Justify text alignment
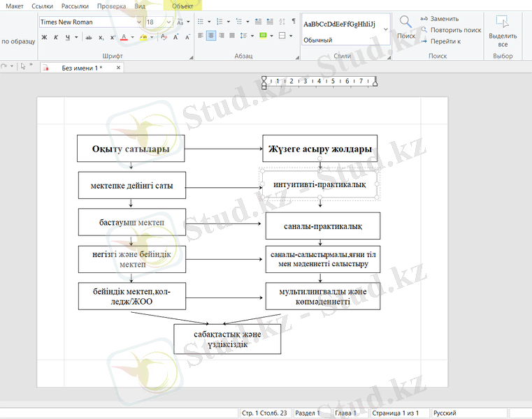This screenshot has height=419, width=532. [x=232, y=36]
